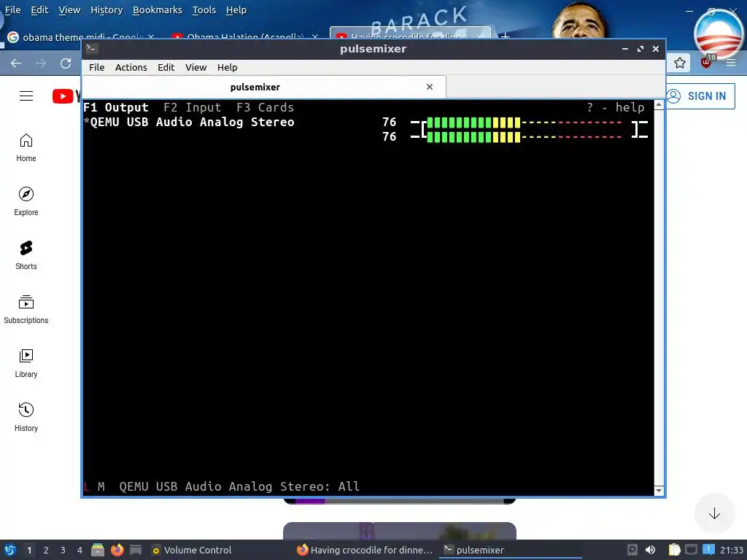Open YouTube Shorts
The width and height of the screenshot is (747, 560).
pyautogui.click(x=26, y=255)
